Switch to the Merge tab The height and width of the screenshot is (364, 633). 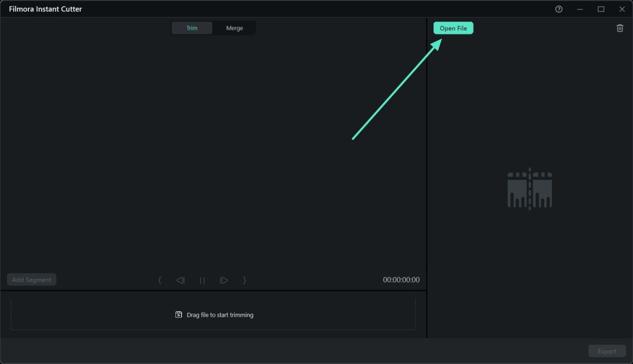click(234, 28)
